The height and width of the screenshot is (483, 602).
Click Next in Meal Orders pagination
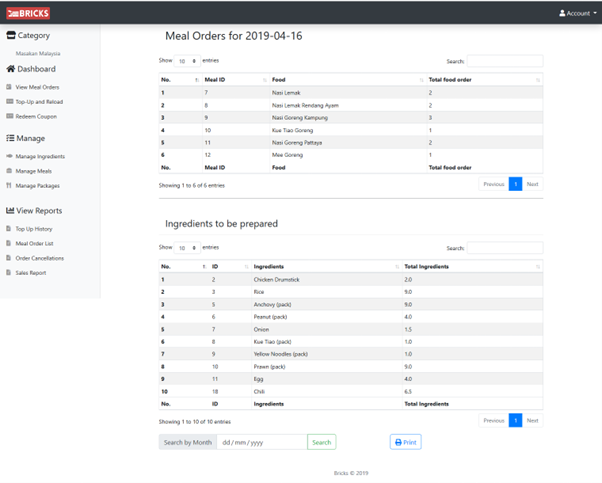[533, 184]
